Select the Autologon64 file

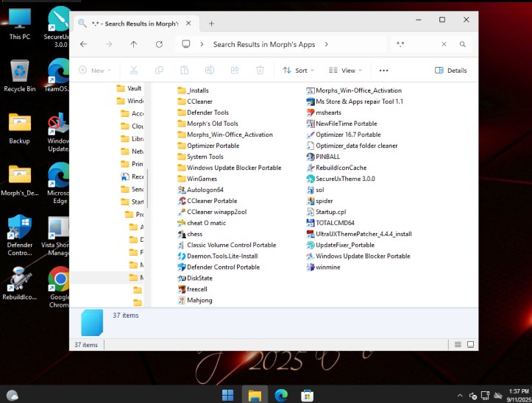[x=201, y=190]
